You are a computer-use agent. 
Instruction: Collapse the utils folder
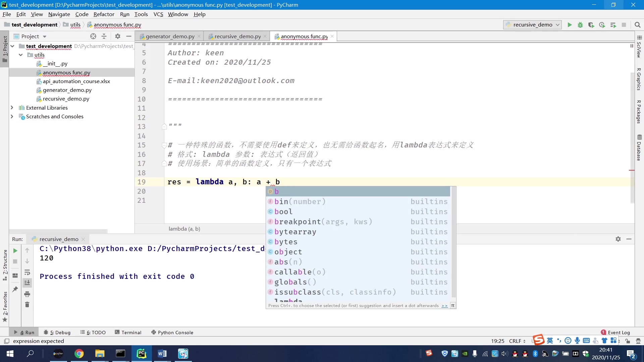(x=21, y=55)
